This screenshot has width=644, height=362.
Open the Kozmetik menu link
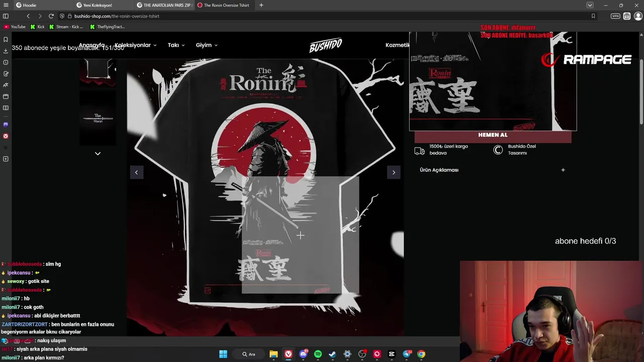pyautogui.click(x=397, y=45)
